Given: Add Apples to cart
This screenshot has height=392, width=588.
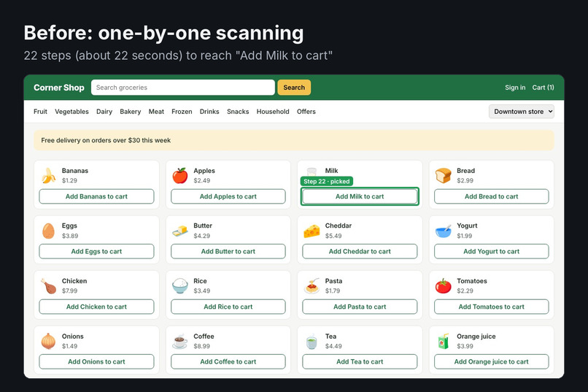Looking at the screenshot, I should coord(228,196).
